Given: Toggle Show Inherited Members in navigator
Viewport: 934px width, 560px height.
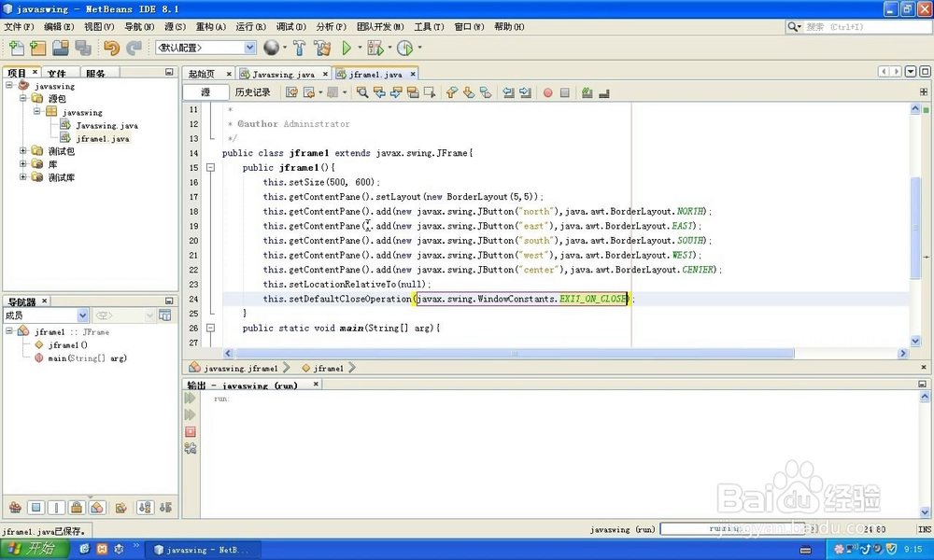Looking at the screenshot, I should (16, 508).
